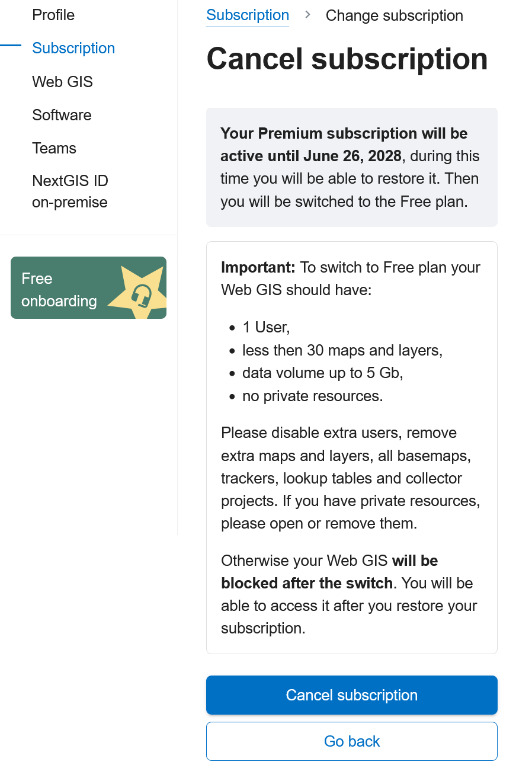The image size is (532, 765).
Task: Click the Go back button
Action: (x=352, y=741)
